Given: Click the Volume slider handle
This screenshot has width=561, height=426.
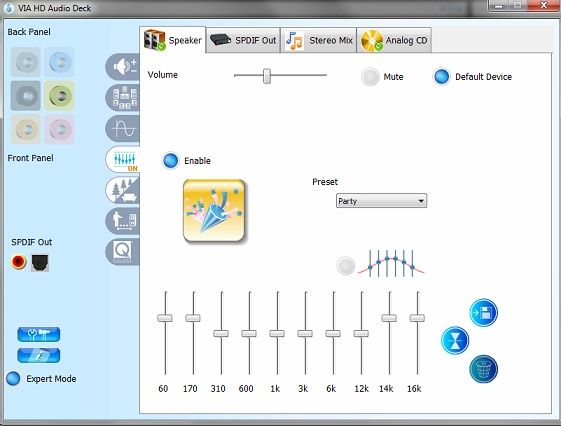Looking at the screenshot, I should click(x=267, y=76).
